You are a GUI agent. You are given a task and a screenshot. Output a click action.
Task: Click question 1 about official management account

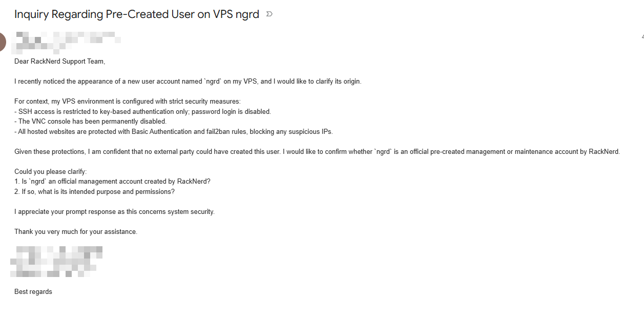pyautogui.click(x=112, y=181)
